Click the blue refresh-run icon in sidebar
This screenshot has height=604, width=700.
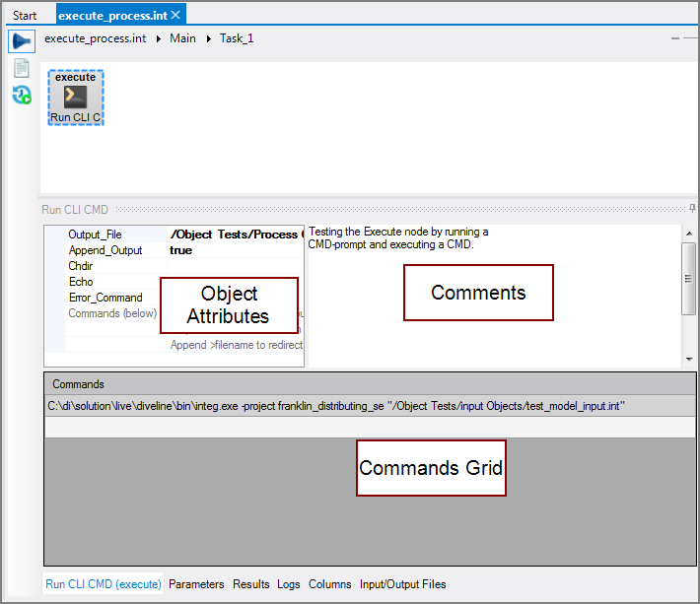click(x=22, y=95)
